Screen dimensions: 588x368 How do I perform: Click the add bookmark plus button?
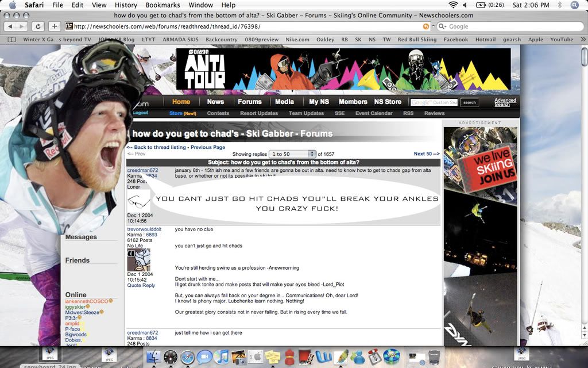pyautogui.click(x=55, y=26)
